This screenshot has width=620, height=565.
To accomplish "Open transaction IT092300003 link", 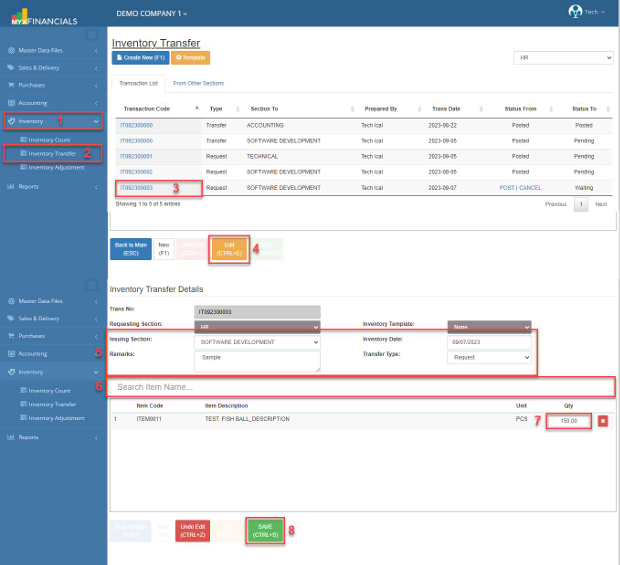I will [x=136, y=188].
